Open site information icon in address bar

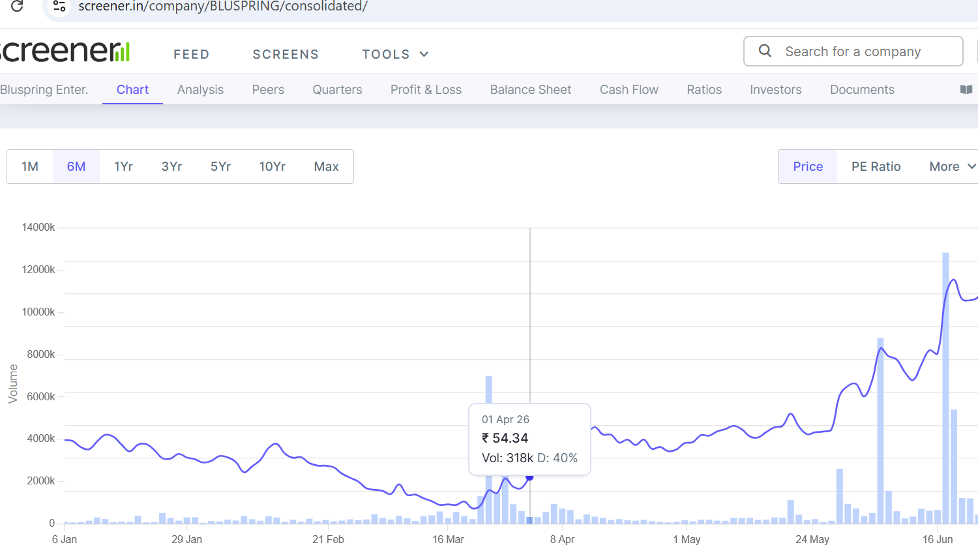tap(59, 6)
